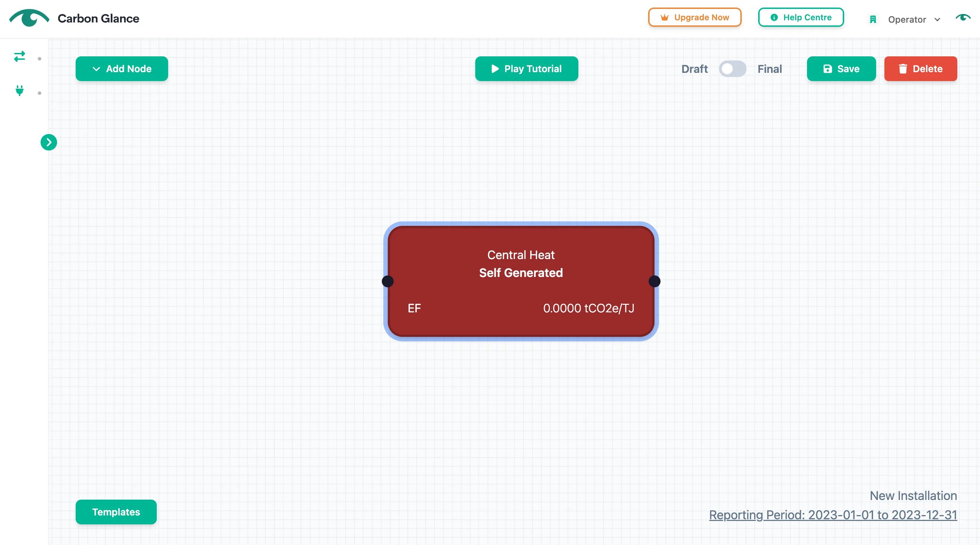Save the current diagram

[x=841, y=69]
